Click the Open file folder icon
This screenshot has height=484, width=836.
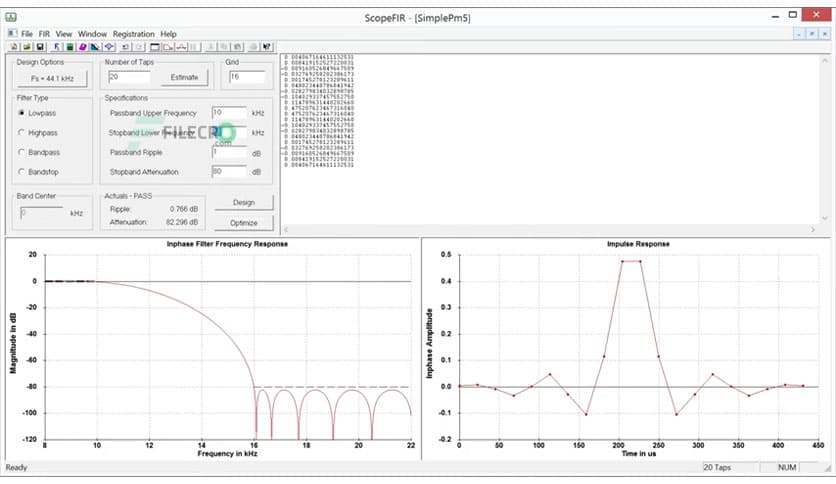point(27,46)
